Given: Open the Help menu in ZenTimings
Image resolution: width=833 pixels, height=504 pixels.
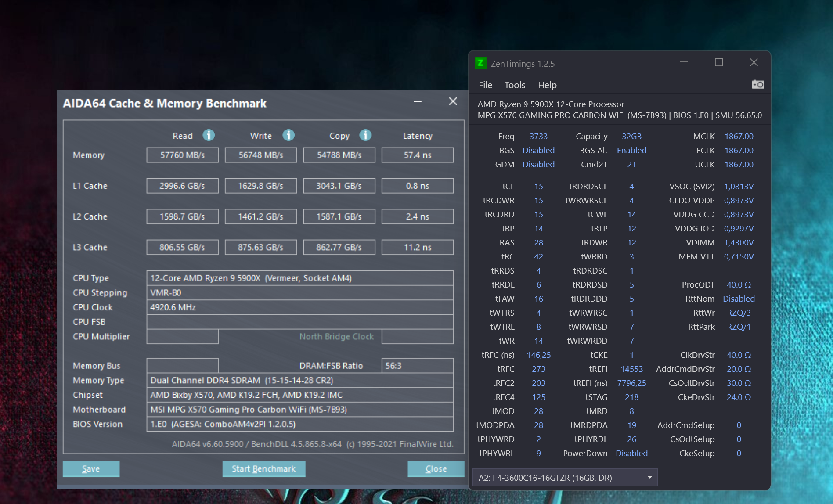Looking at the screenshot, I should pos(547,85).
